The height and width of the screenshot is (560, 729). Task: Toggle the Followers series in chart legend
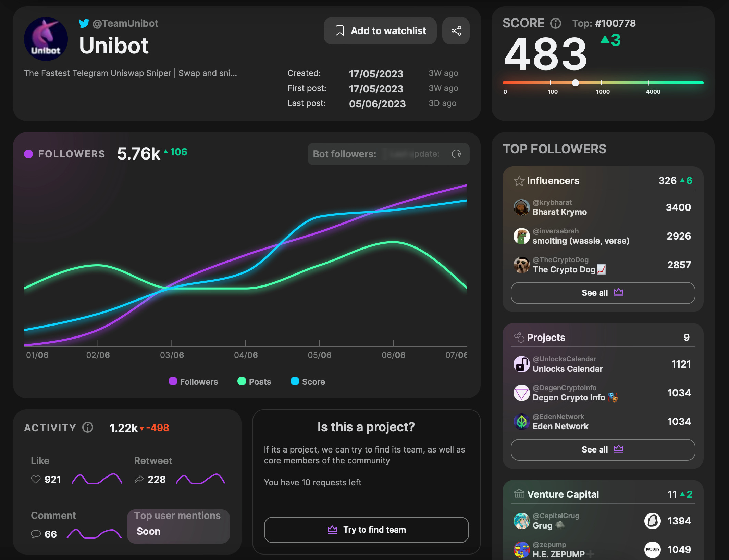[193, 381]
